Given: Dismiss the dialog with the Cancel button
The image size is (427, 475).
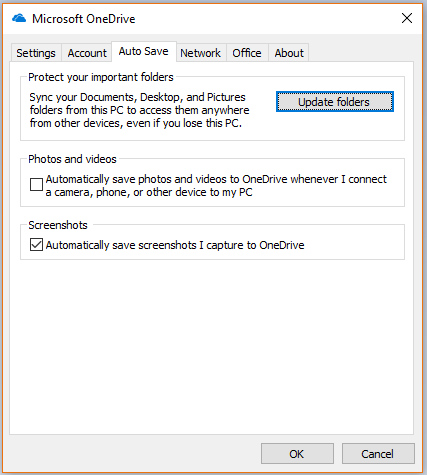Looking at the screenshot, I should 378,454.
